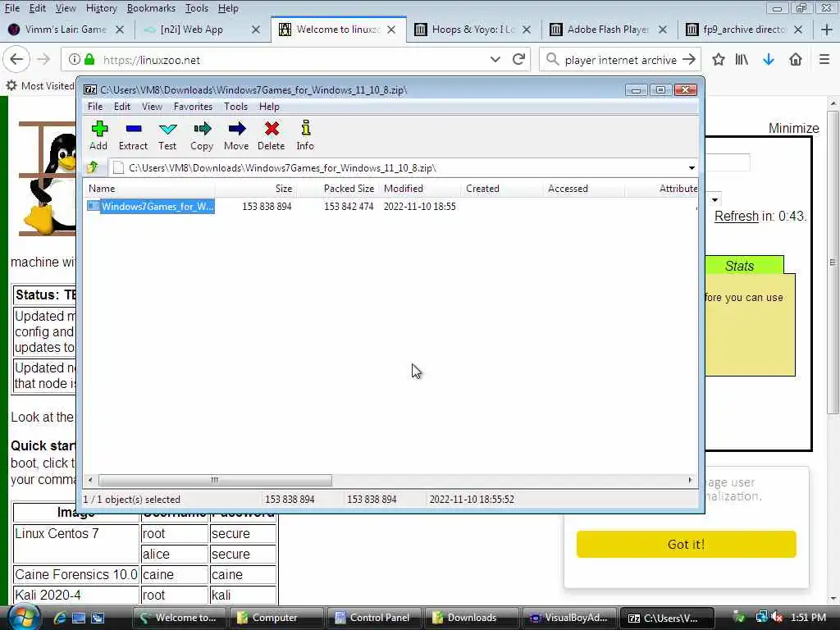Image resolution: width=840 pixels, height=630 pixels.
Task: Open Firefox Bookmarks menu
Action: tap(151, 8)
